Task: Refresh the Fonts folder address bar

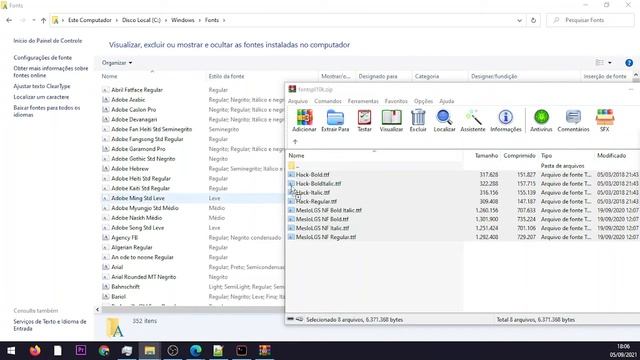Action: tap(533, 20)
